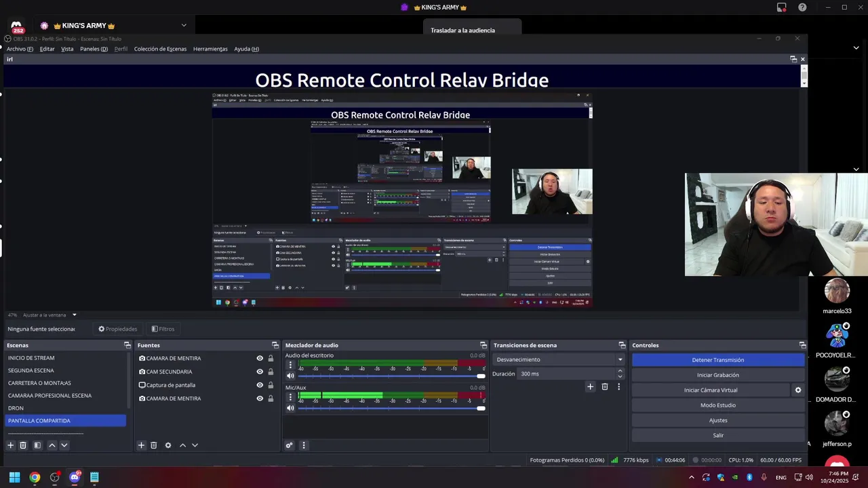Open Mic/Aux options menu dots
This screenshot has width=868, height=488.
(290, 396)
